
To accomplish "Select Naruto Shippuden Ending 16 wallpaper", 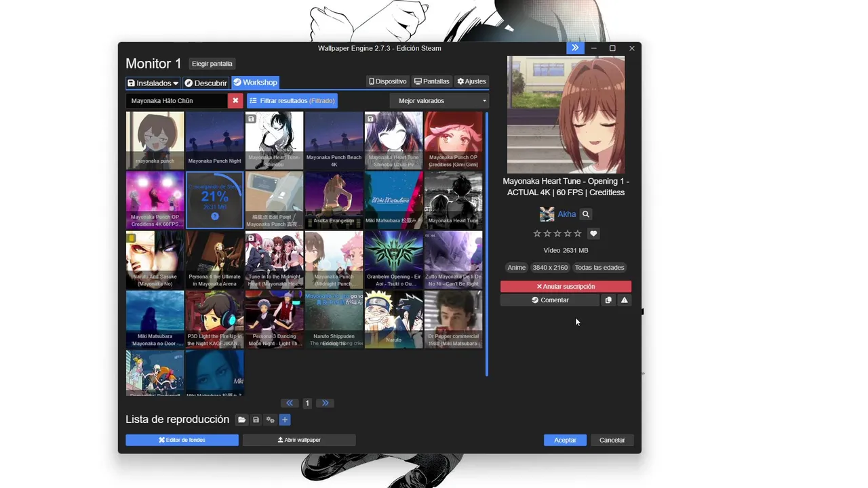I will tap(334, 319).
